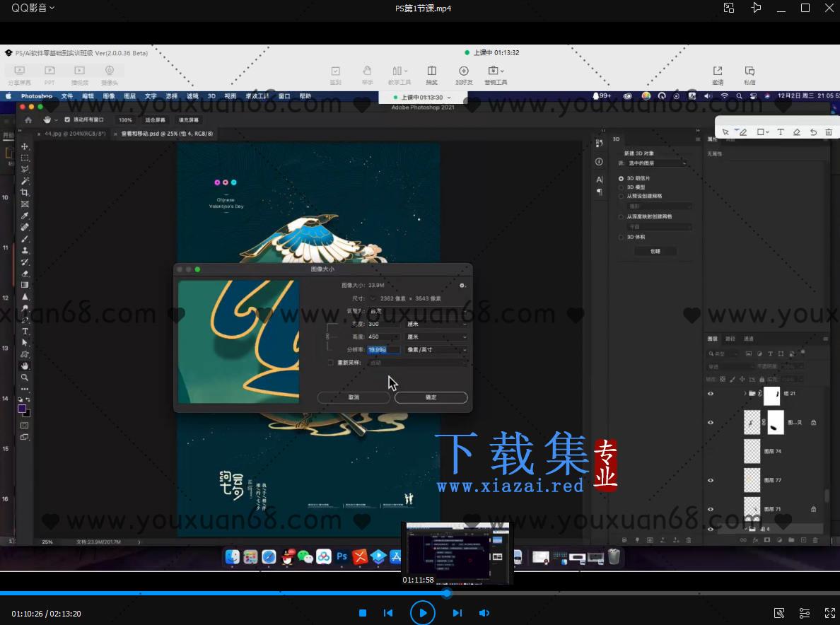Open the 3D source 选中的图层 dropdown
The width and height of the screenshot is (840, 625).
pos(657,163)
